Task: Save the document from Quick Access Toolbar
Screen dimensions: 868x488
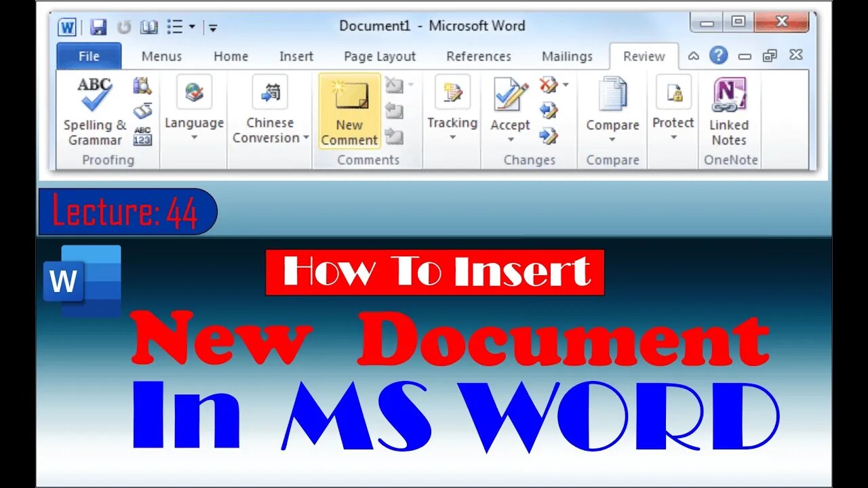Action: 98,27
